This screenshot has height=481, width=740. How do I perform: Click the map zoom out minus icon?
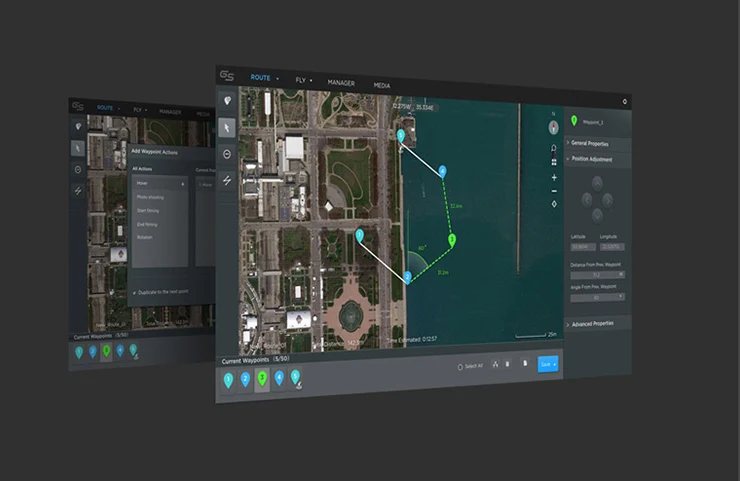coord(554,191)
